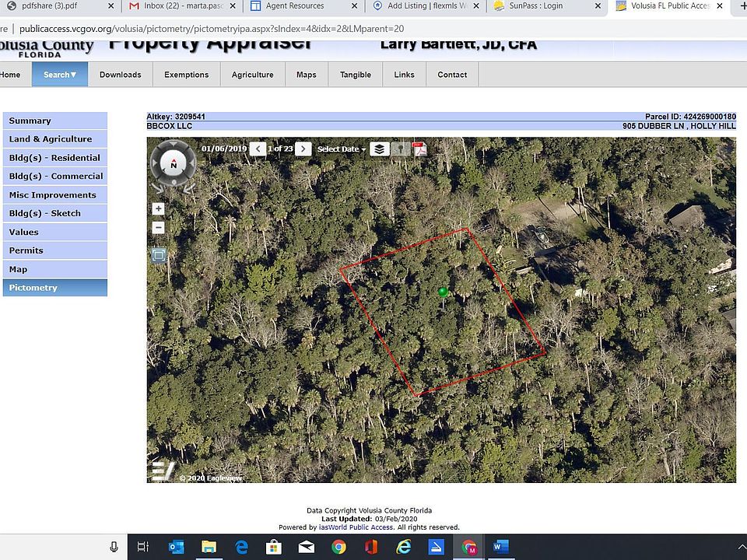Toggle the full extent frame icon
The image size is (747, 560).
pos(159,255)
